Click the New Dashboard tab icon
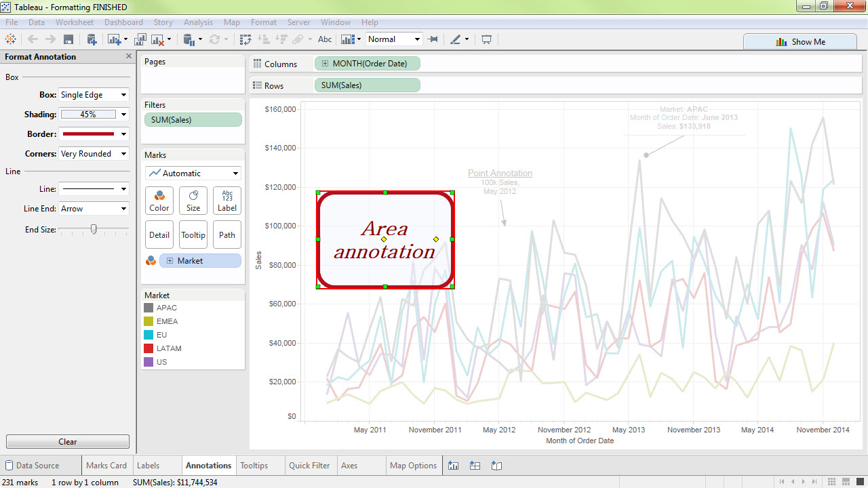 (475, 466)
